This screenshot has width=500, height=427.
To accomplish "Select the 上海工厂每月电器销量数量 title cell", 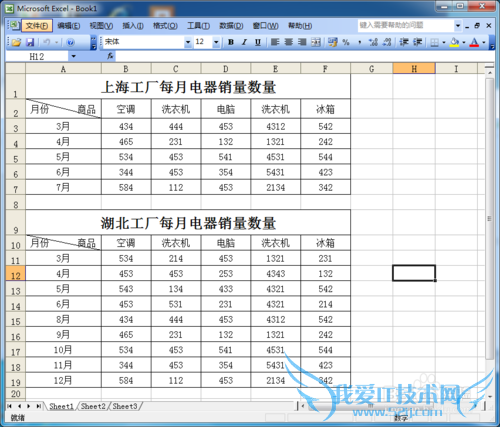I will [x=188, y=86].
